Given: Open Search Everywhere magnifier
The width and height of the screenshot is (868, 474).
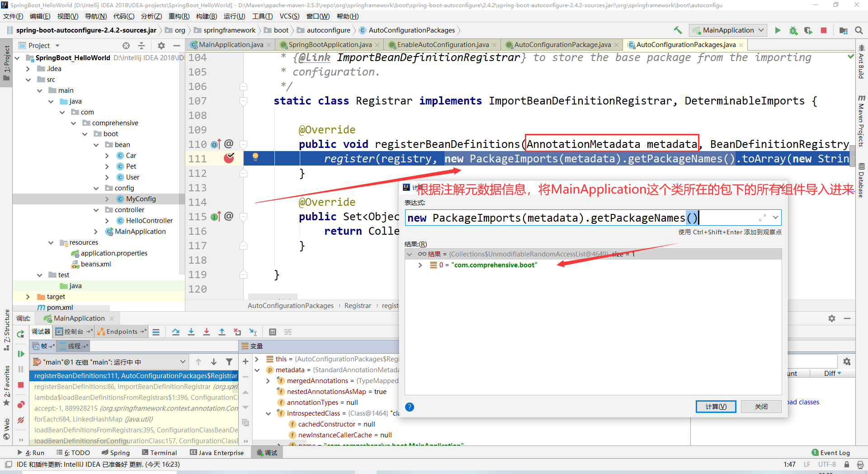Looking at the screenshot, I should (x=859, y=30).
